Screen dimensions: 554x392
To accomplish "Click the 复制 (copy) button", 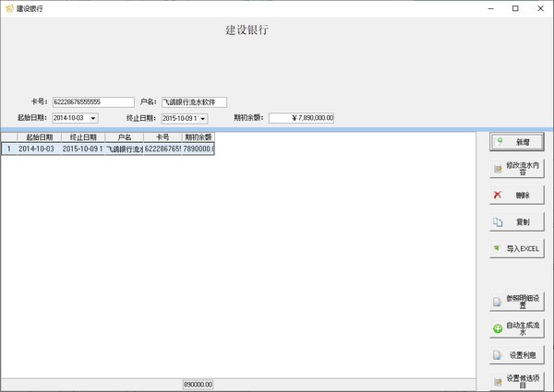I will tap(516, 222).
